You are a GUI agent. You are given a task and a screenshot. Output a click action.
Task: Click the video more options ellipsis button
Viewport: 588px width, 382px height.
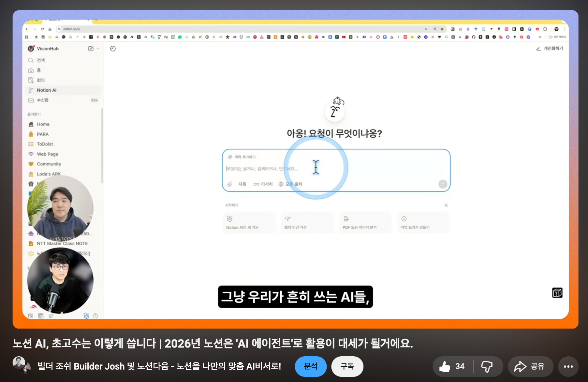tap(568, 366)
